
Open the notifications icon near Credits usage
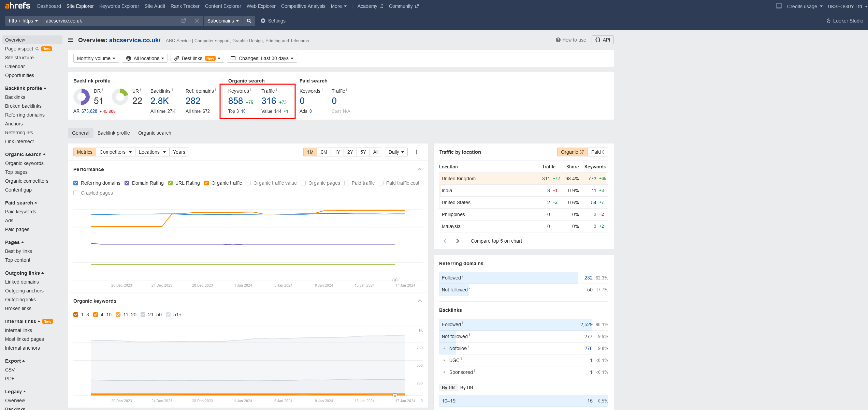point(779,6)
